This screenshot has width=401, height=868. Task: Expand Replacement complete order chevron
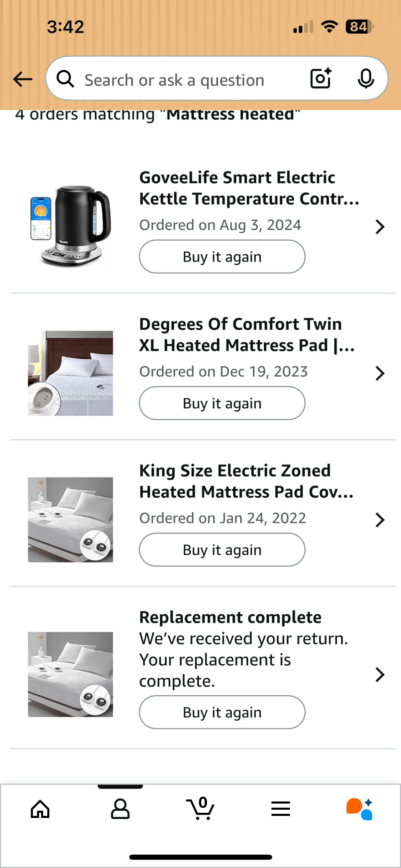(380, 675)
